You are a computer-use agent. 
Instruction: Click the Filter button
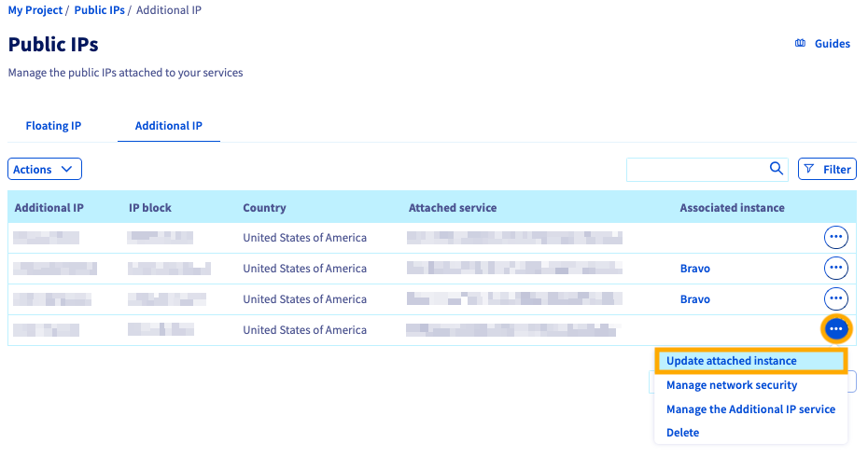click(827, 170)
